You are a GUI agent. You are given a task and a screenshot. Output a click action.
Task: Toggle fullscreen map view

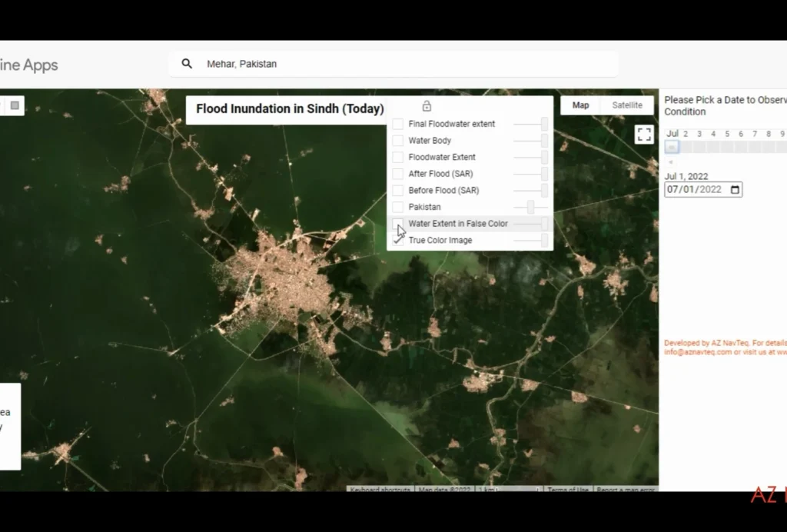coord(644,135)
